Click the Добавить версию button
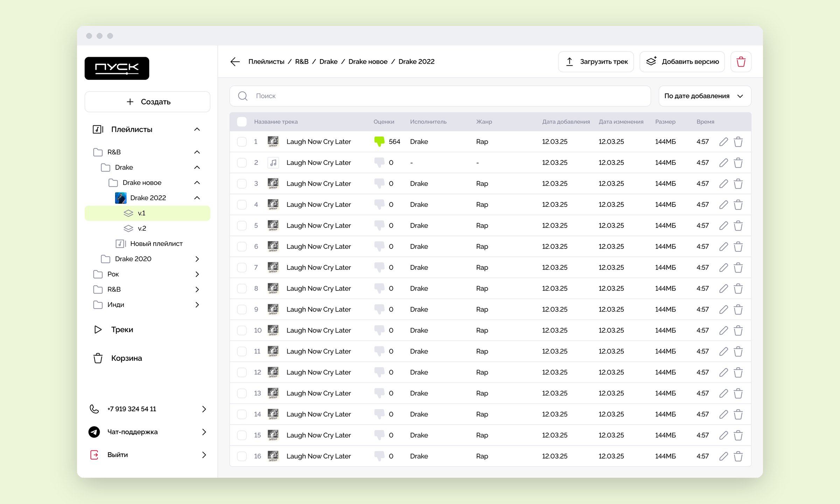Viewport: 840px width, 504px height. (x=682, y=62)
